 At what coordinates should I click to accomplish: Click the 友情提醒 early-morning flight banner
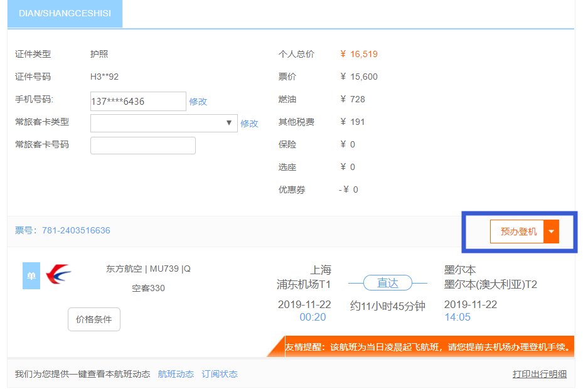tap(428, 346)
